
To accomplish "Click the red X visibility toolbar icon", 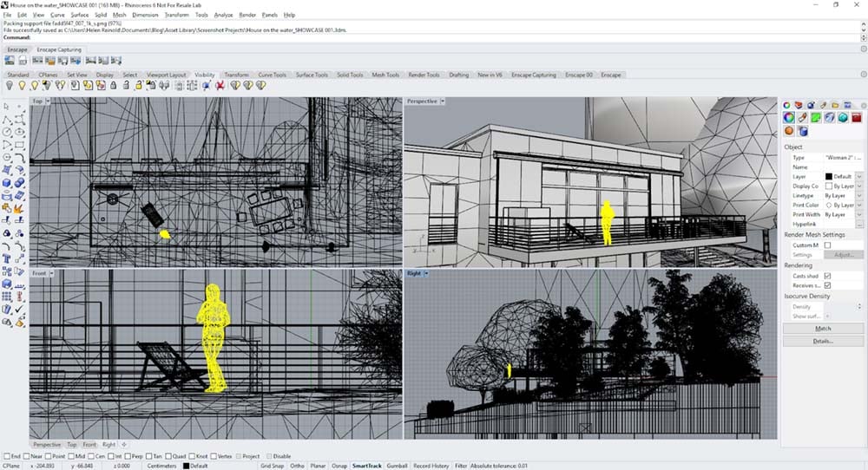I will coord(220,86).
